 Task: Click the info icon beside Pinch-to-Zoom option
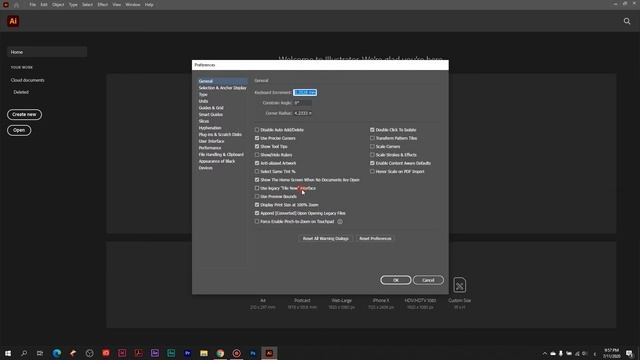pyautogui.click(x=340, y=222)
